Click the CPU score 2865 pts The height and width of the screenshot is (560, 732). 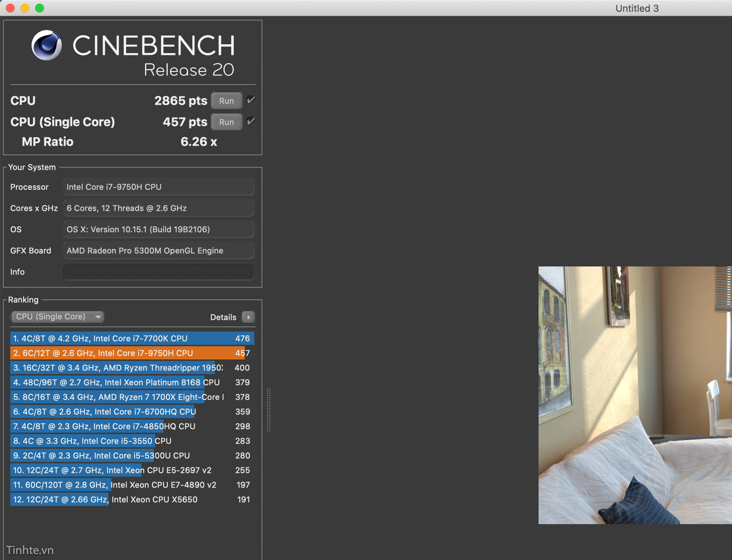(180, 101)
